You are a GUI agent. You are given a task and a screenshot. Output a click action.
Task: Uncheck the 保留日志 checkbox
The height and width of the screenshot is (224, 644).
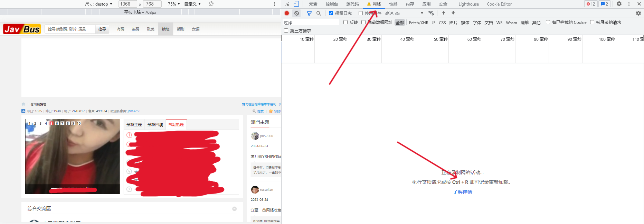[x=331, y=13]
